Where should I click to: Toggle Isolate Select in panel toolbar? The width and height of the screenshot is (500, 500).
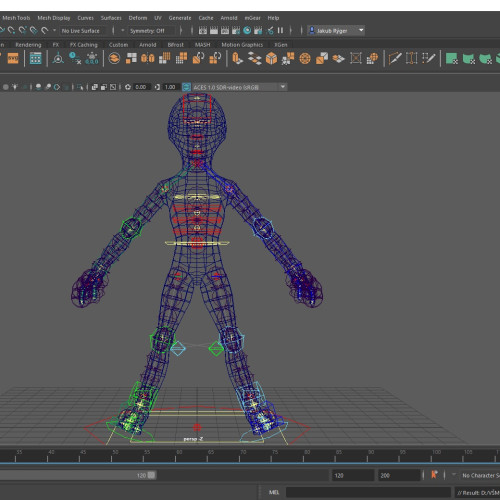(80, 87)
